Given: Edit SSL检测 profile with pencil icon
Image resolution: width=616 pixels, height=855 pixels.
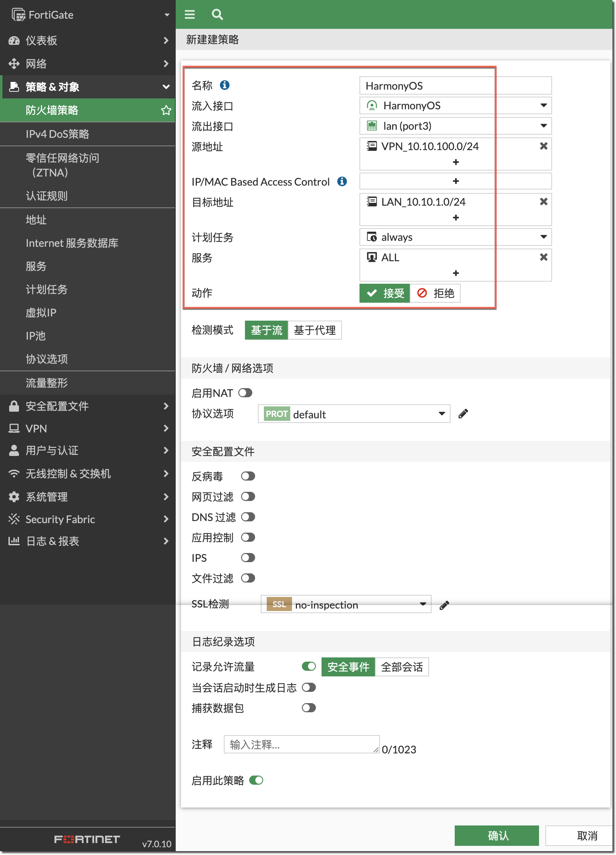Looking at the screenshot, I should (x=444, y=605).
